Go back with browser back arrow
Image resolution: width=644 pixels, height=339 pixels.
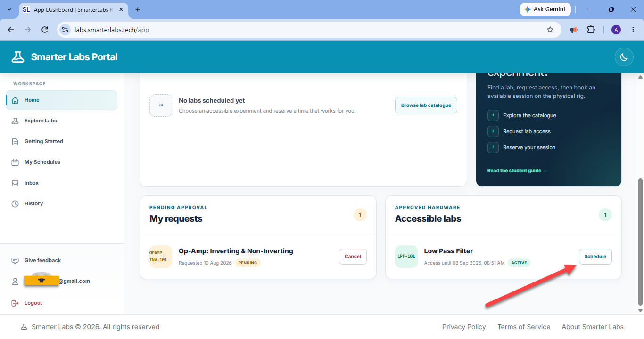11,30
